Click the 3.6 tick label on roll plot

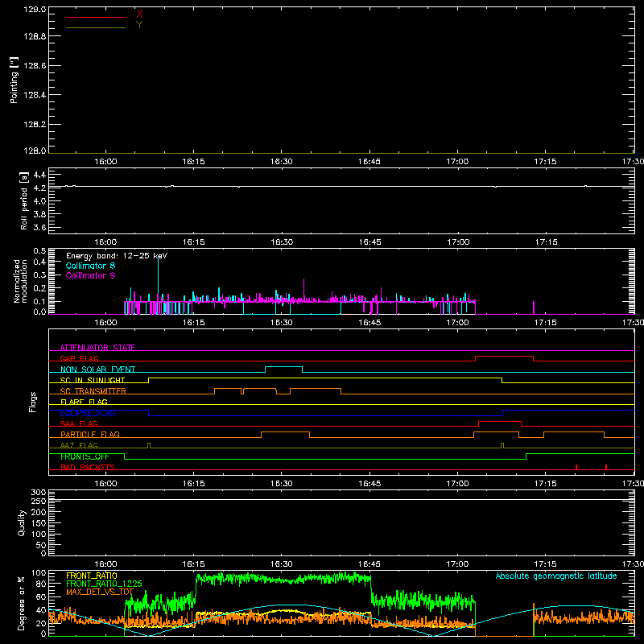coord(39,227)
